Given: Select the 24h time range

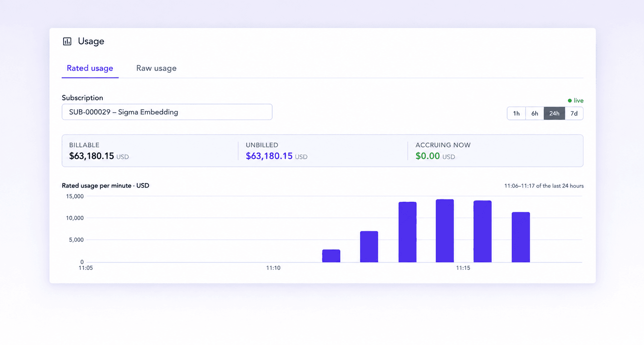Looking at the screenshot, I should point(554,113).
